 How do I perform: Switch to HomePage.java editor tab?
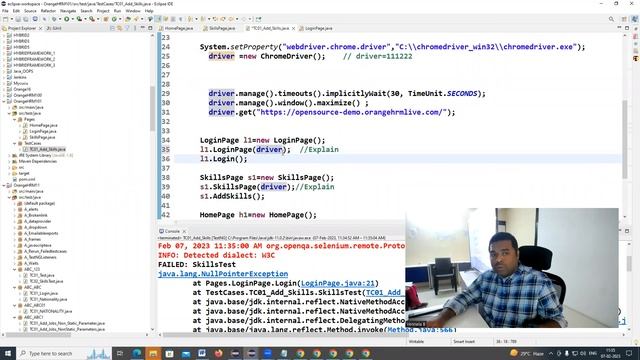point(176,28)
